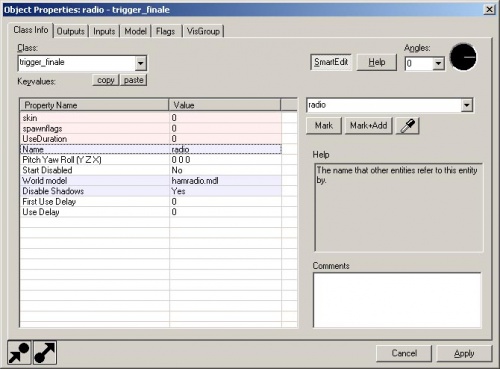Select the Use Delay property row
The width and height of the screenshot is (500, 369).
[151, 212]
